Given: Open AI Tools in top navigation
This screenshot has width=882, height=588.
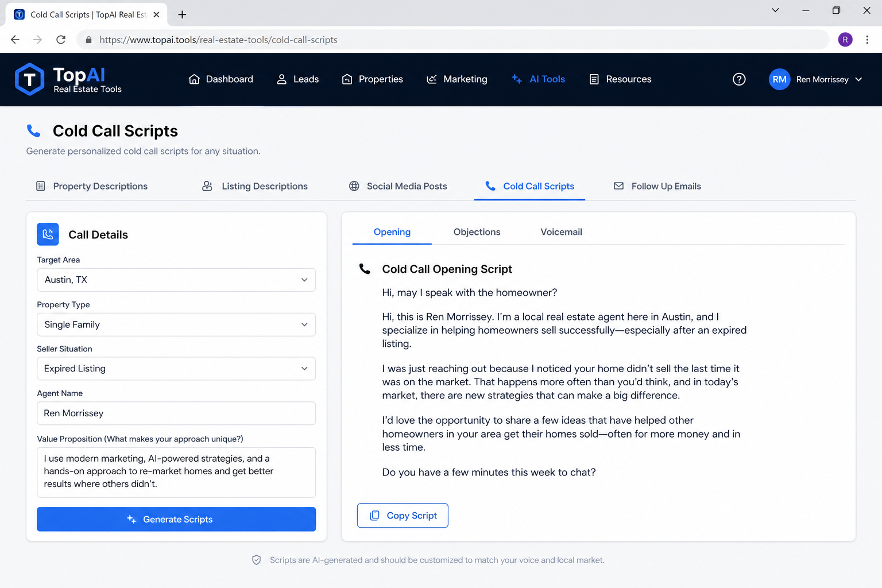Looking at the screenshot, I should point(539,79).
